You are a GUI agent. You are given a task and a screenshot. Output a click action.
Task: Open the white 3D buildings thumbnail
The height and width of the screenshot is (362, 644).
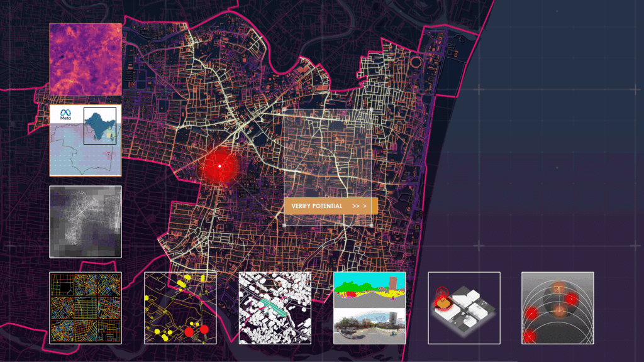tap(275, 308)
